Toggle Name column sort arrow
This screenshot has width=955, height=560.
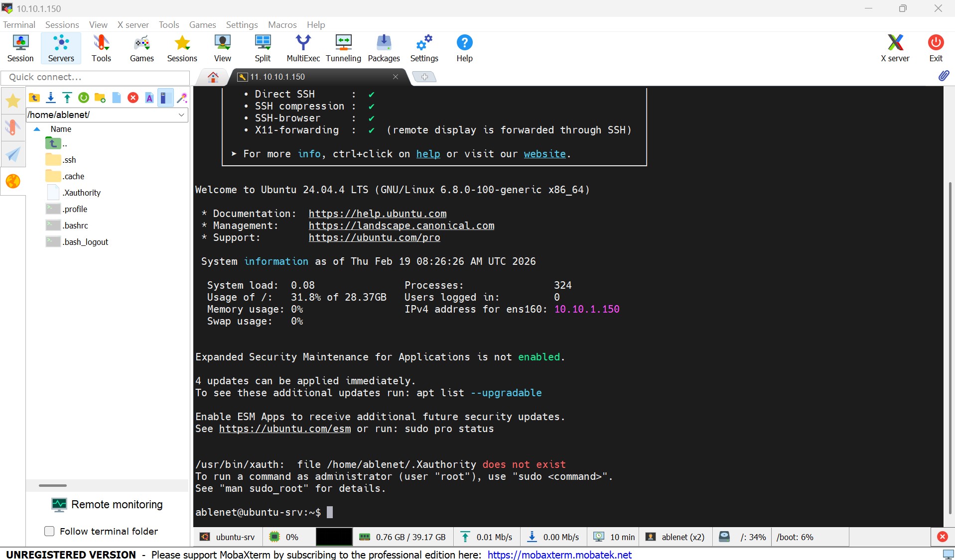pos(37,129)
